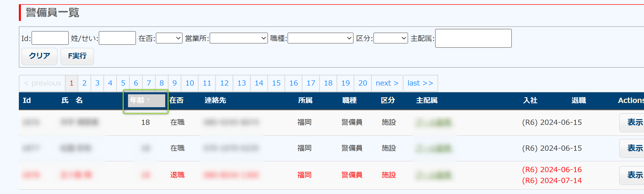
Task: Open the 在否 filter dropdown
Action: tap(169, 38)
